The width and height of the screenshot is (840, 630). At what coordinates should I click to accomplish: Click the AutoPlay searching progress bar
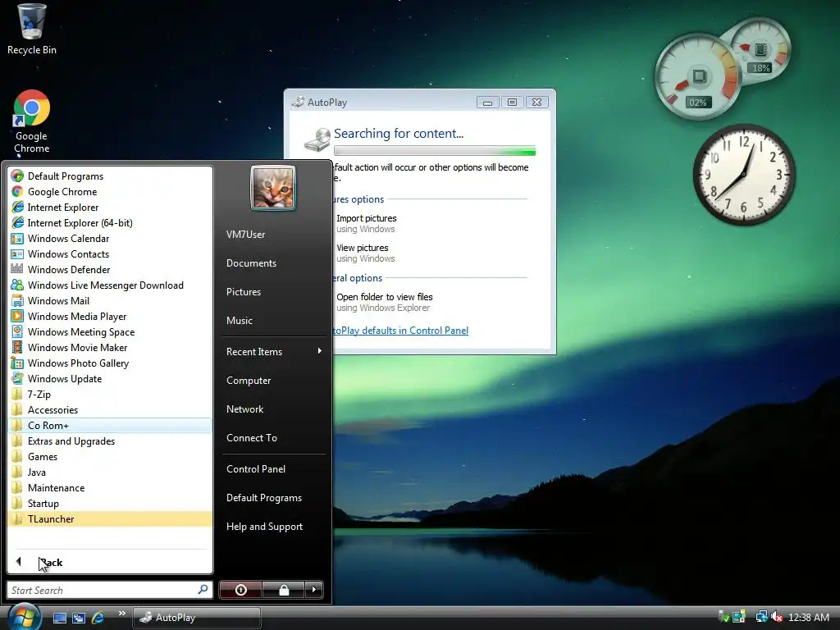click(435, 151)
